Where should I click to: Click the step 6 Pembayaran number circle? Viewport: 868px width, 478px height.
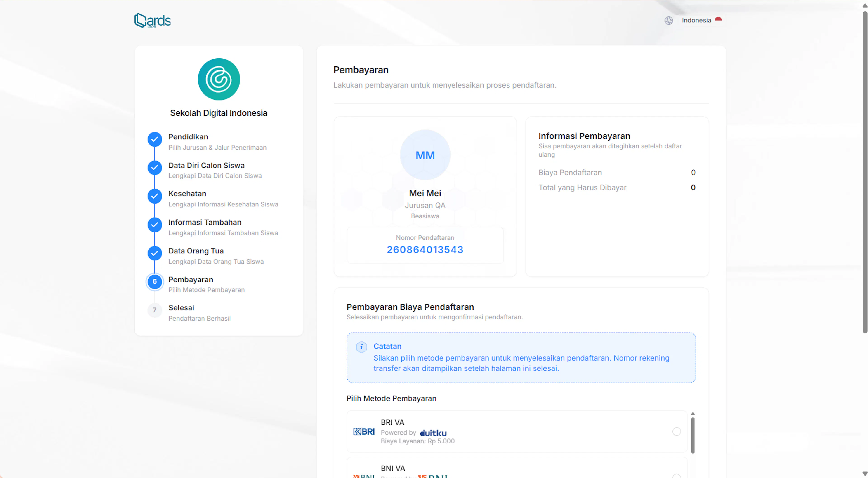pos(155,282)
